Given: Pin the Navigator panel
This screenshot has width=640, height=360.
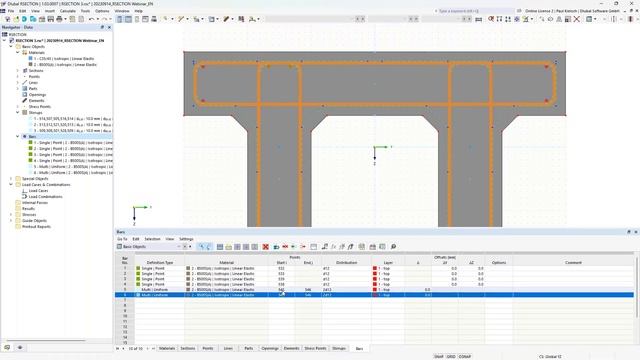Looking at the screenshot, I should pyautogui.click(x=102, y=27).
